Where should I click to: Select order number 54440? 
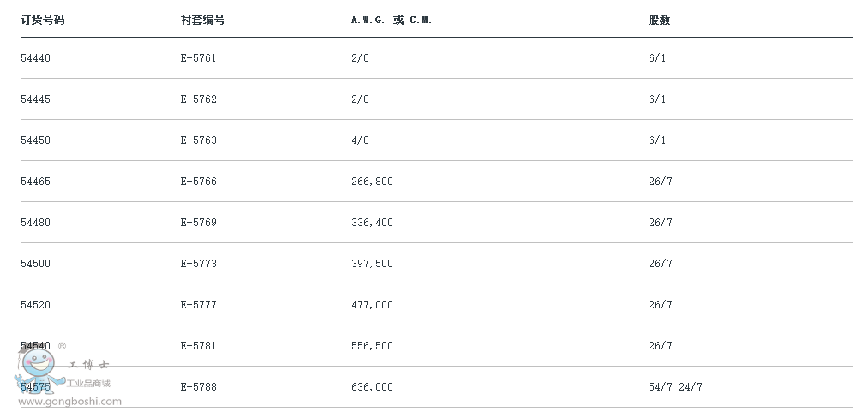pyautogui.click(x=35, y=58)
